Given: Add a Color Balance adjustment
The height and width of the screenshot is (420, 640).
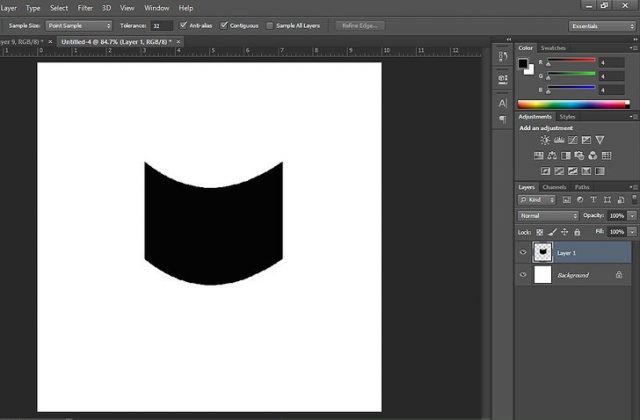Looking at the screenshot, I should coord(552,155).
